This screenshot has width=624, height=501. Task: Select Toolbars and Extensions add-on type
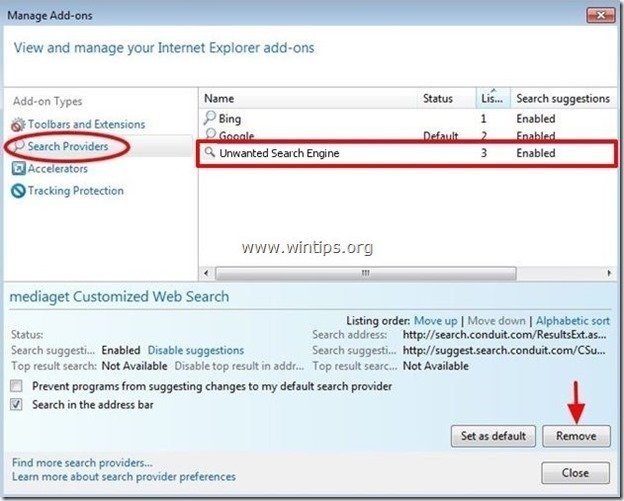point(86,124)
